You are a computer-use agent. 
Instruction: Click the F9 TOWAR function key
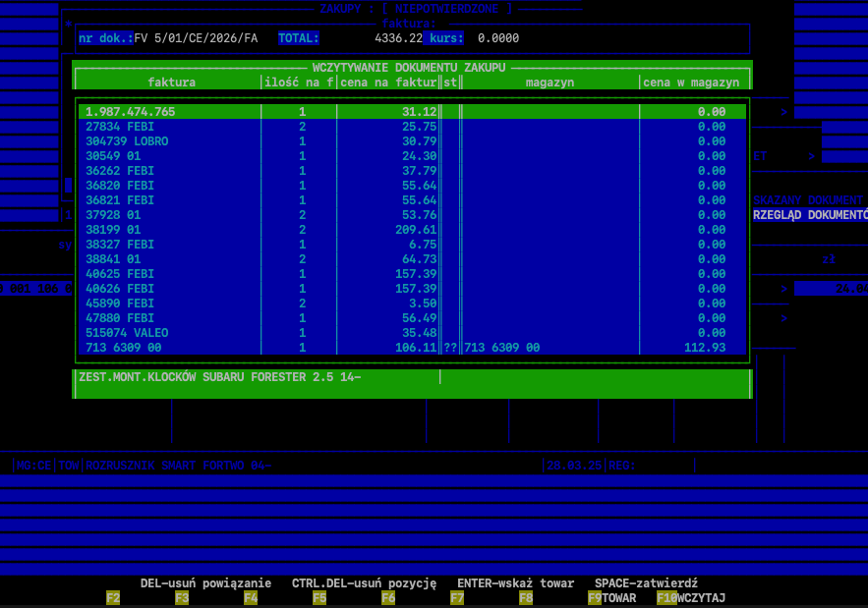pos(611,597)
